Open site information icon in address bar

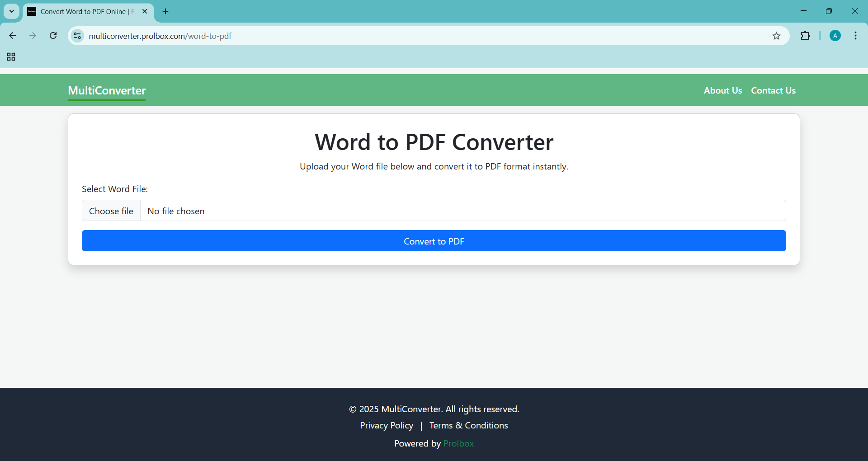pyautogui.click(x=78, y=36)
